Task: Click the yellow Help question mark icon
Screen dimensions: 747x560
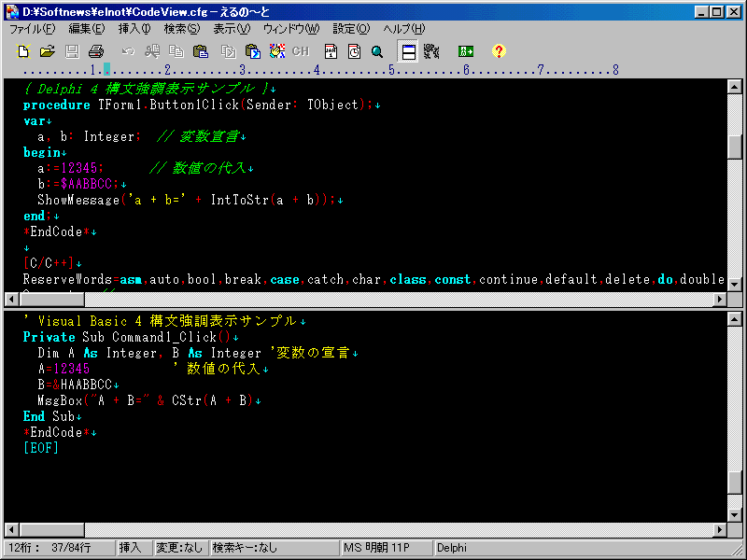Action: (x=499, y=51)
